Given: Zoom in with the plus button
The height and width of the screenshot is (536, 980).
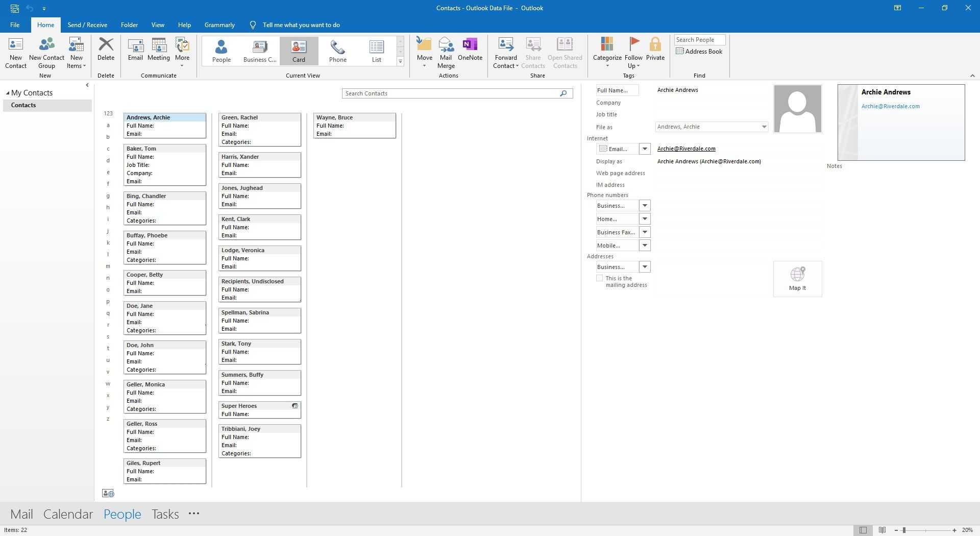Looking at the screenshot, I should pos(954,530).
